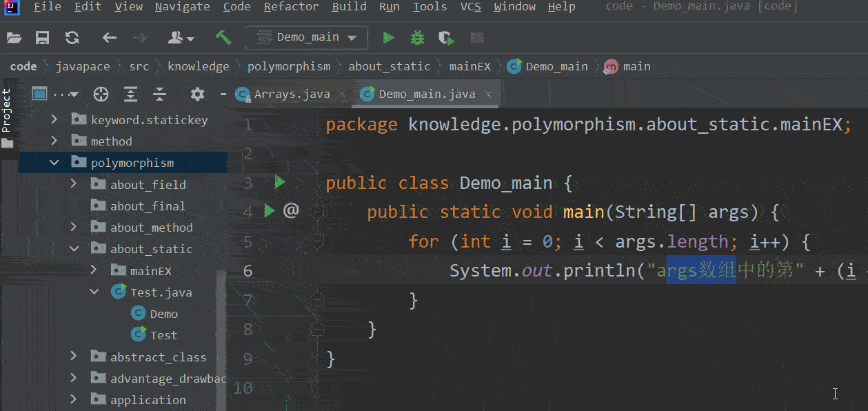Click the Save All floppy icon
Viewport: 868px width, 411px height.
[43, 38]
